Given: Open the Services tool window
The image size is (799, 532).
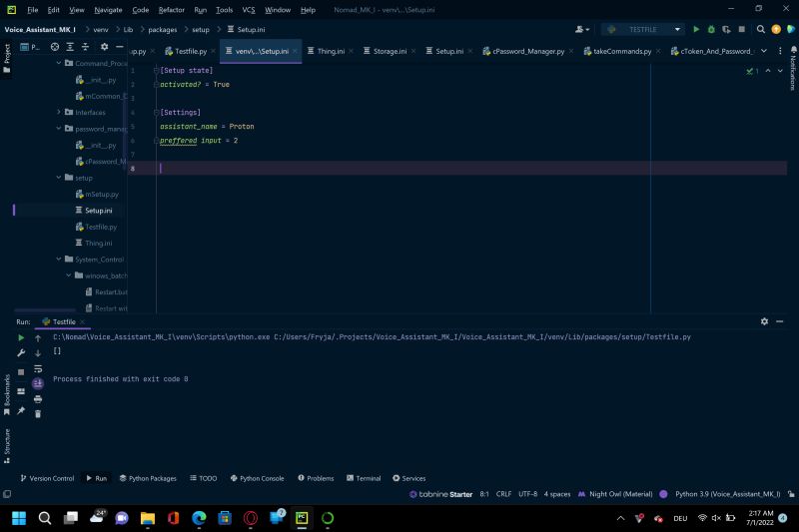Looking at the screenshot, I should point(409,478).
